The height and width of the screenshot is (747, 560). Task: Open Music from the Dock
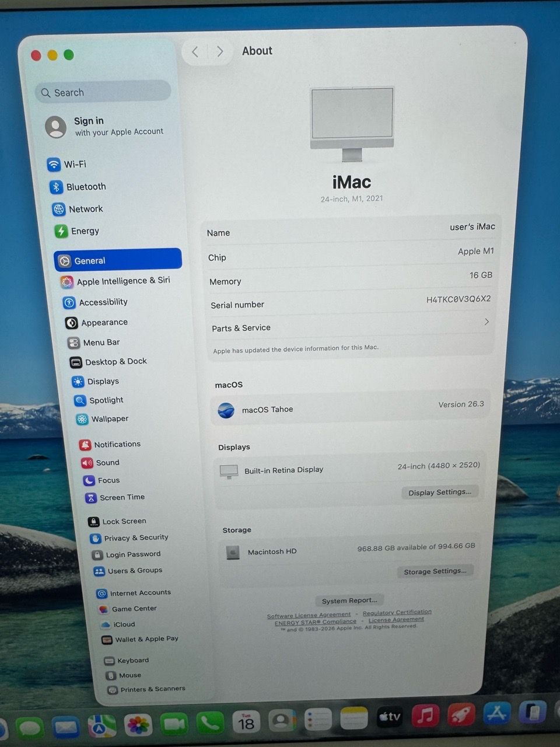[425, 716]
